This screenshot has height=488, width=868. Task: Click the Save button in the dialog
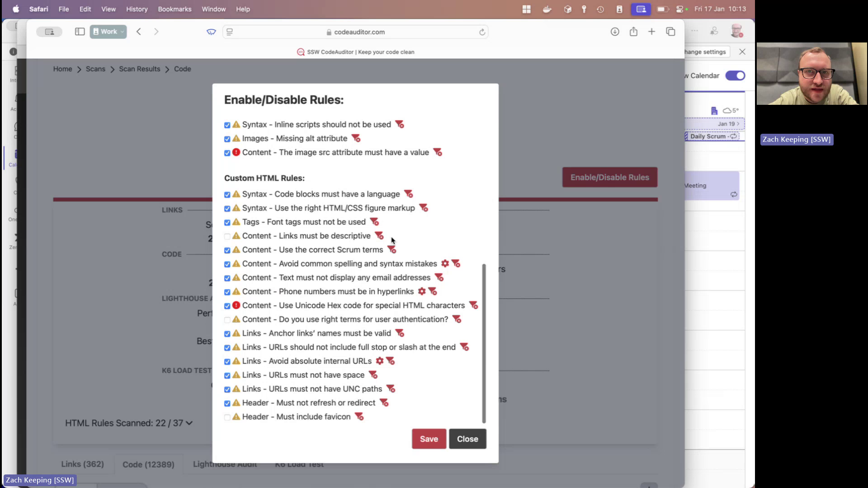pos(429,439)
